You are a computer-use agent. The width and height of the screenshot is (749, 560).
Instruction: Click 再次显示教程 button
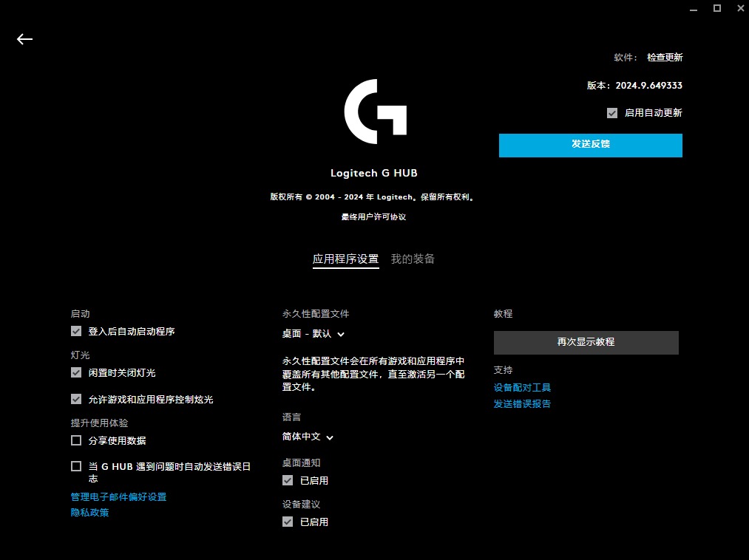[x=586, y=342]
